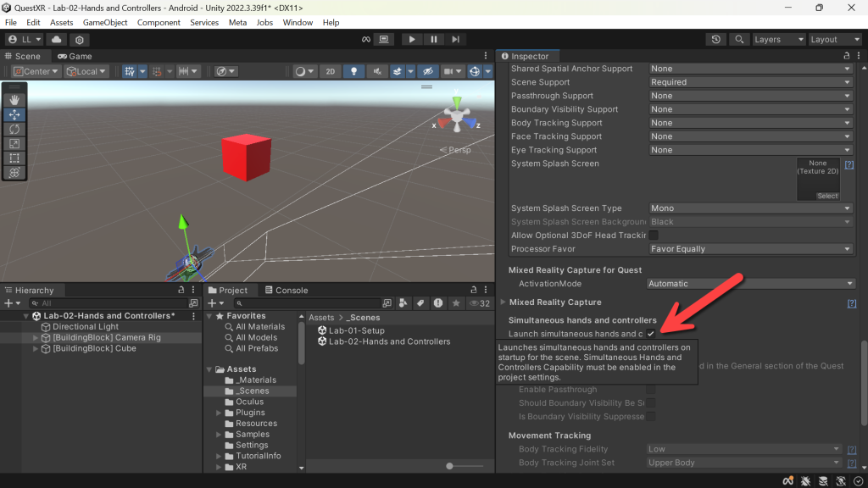Switch to the Game tab
The width and height of the screenshot is (868, 488).
[75, 56]
